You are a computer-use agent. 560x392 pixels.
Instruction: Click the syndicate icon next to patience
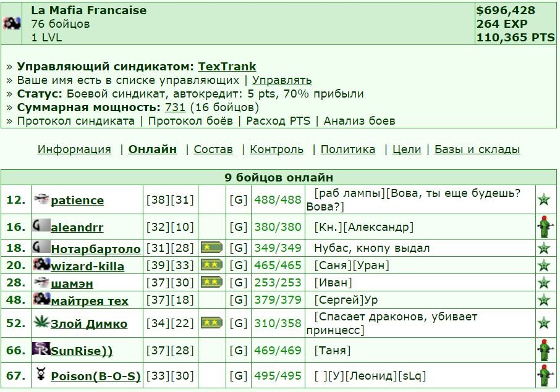[41, 198]
